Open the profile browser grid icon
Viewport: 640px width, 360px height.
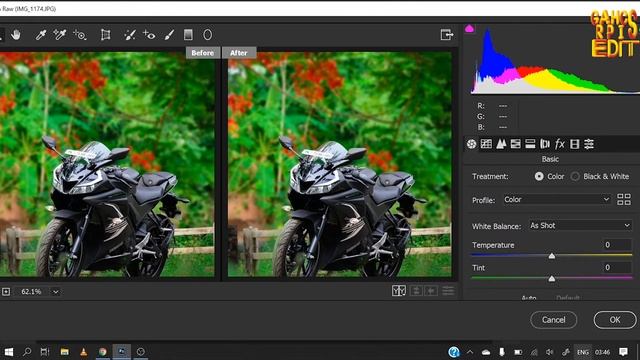624,200
